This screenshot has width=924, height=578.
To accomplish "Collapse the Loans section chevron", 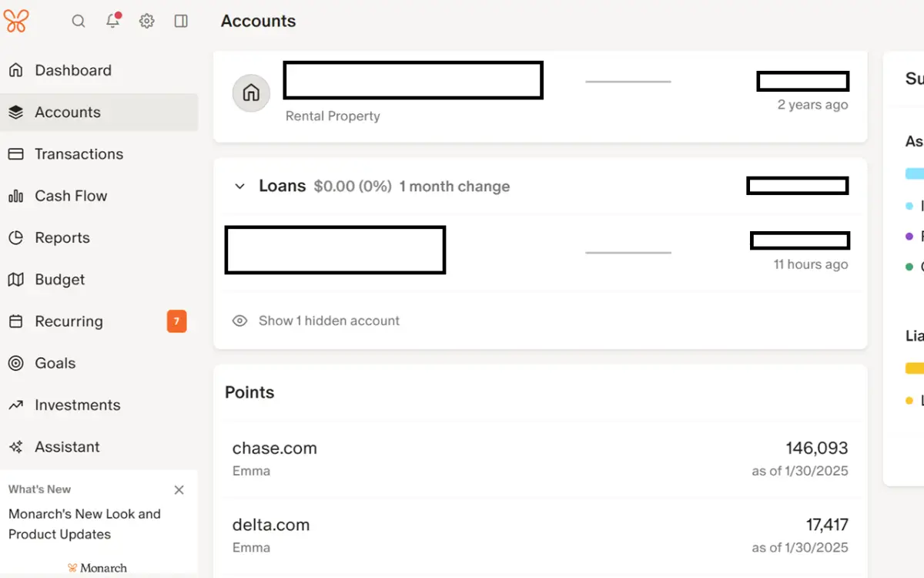I will click(239, 186).
